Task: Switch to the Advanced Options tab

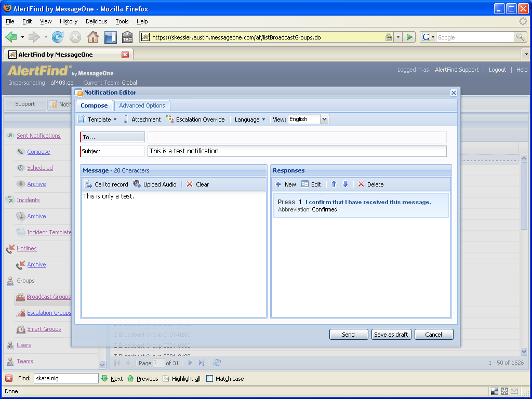Action: click(142, 105)
